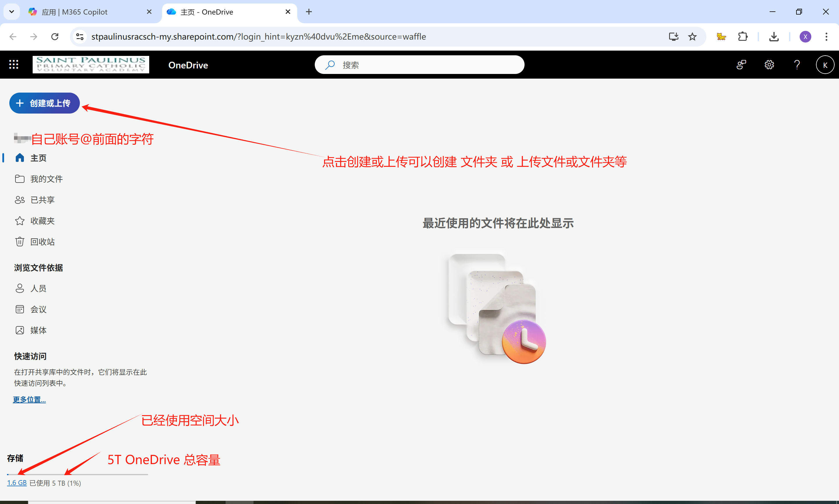This screenshot has width=839, height=504.
Task: Click the browser extensions puzzle icon
Action: point(743,37)
